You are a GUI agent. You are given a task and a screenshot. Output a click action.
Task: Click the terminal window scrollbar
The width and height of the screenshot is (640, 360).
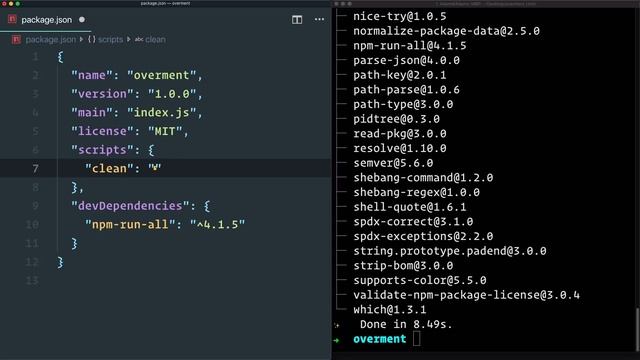pos(637,329)
